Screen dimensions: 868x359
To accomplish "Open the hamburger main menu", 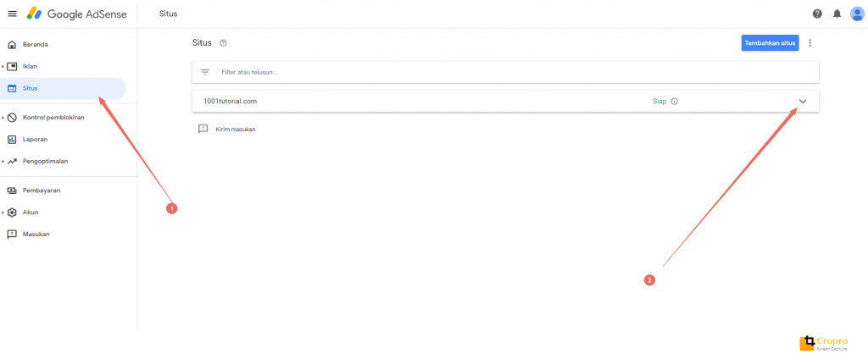I will coord(12,14).
